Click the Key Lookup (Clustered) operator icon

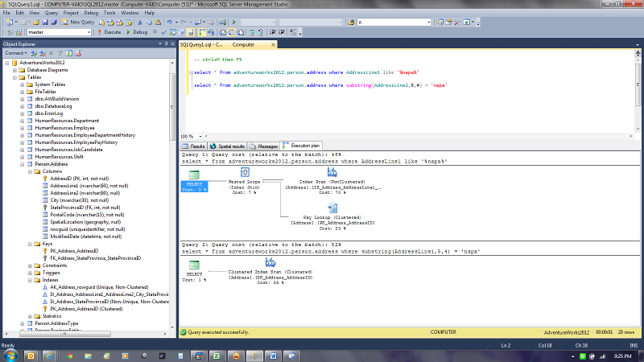click(x=332, y=209)
